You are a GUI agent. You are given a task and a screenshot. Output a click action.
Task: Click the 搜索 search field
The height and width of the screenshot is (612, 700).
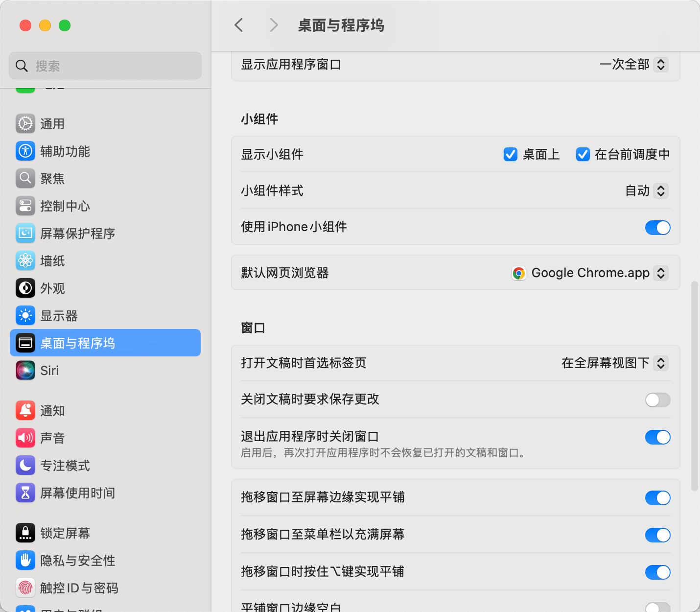pyautogui.click(x=105, y=66)
